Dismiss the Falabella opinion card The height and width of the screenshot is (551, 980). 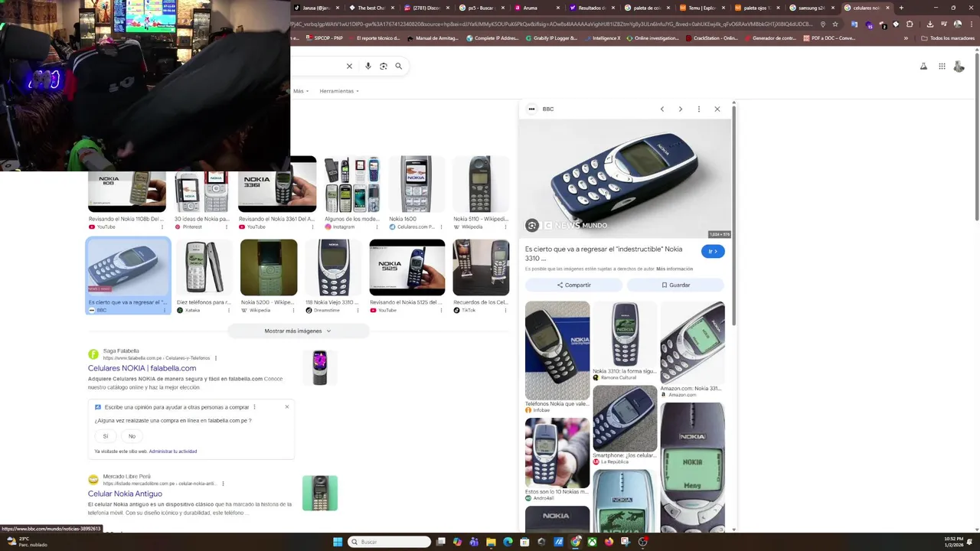click(x=287, y=406)
